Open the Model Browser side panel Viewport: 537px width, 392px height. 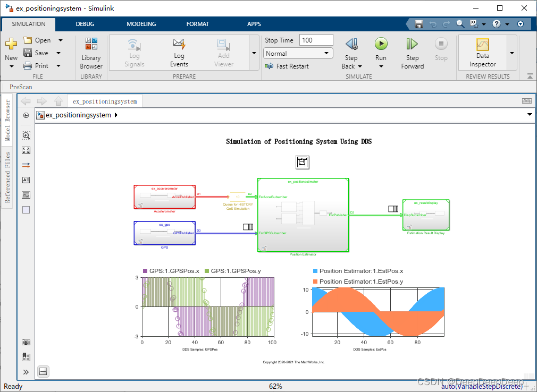coord(7,120)
